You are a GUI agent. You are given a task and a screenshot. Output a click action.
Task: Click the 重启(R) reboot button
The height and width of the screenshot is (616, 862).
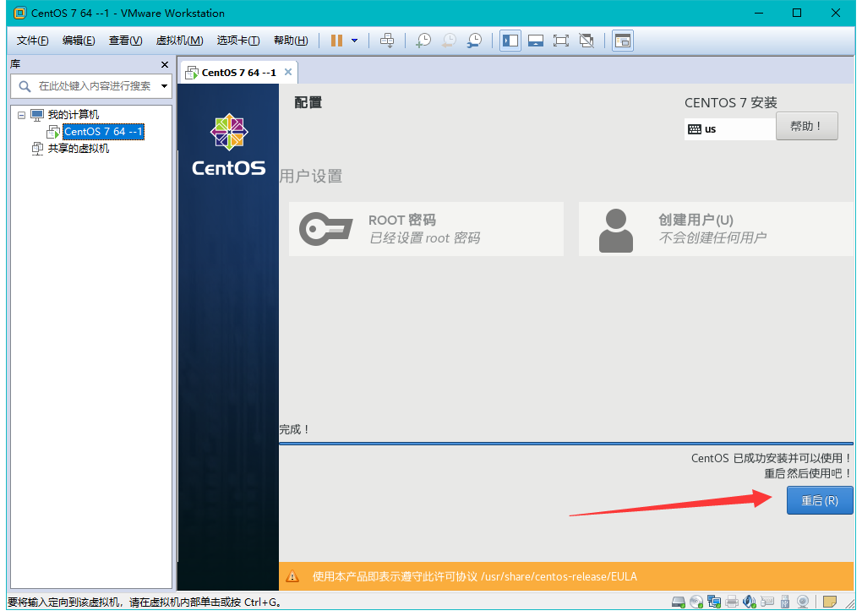point(820,500)
